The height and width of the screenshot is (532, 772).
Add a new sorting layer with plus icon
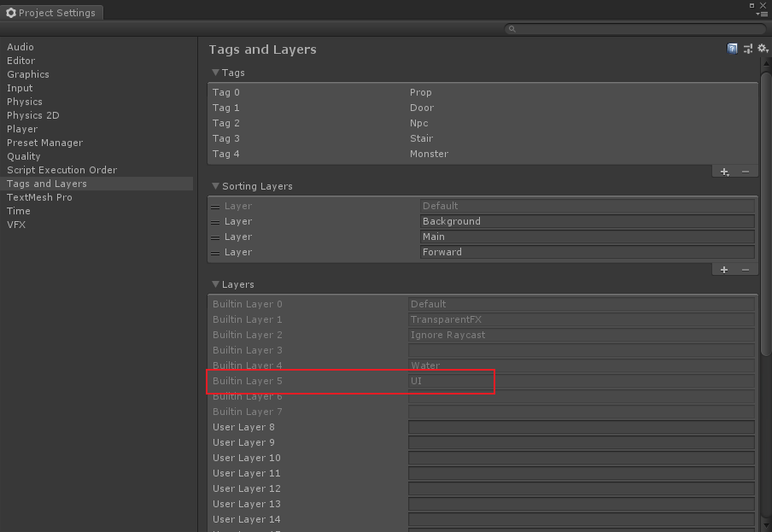click(723, 269)
